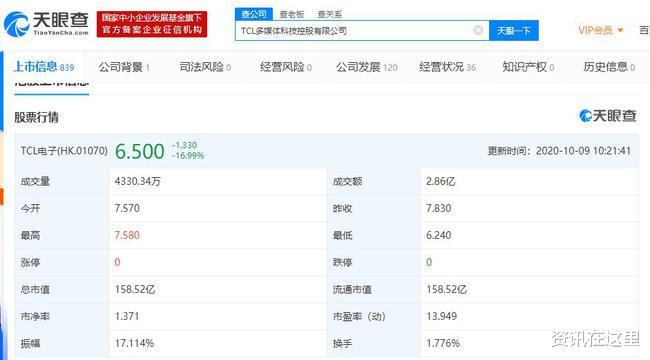650x360 pixels.
Task: Click the 最高 value 7.580
Action: [x=127, y=235]
